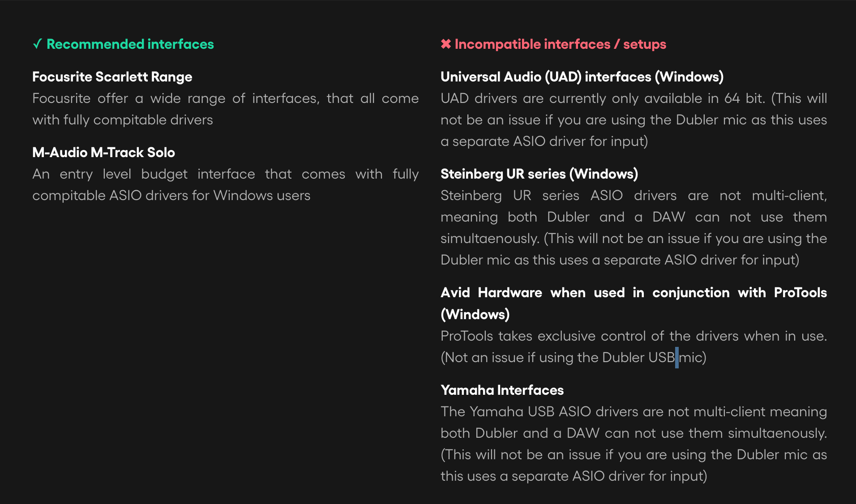
Task: Click the UAD drivers 64 bit description
Action: pos(633,120)
